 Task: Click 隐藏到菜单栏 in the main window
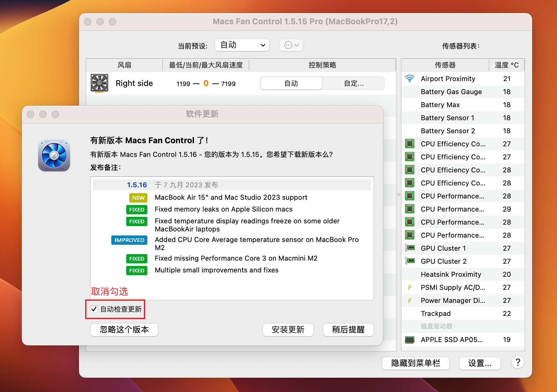[416, 363]
